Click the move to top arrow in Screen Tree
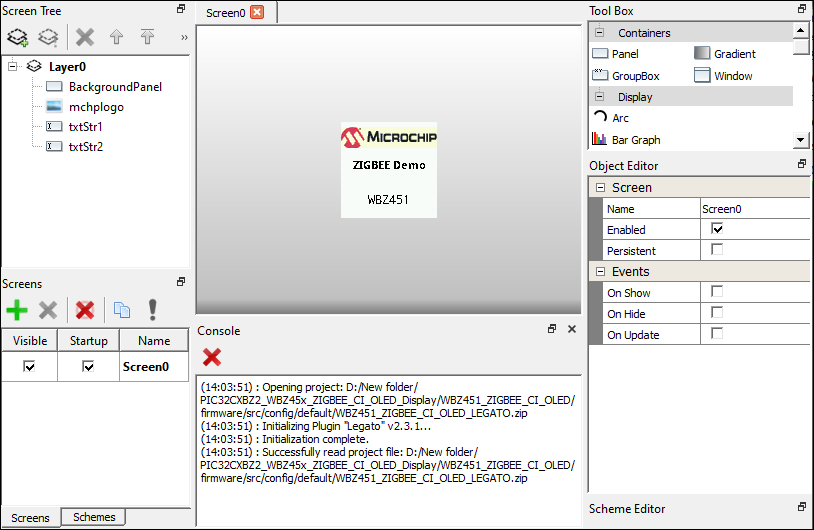This screenshot has width=814, height=530. pyautogui.click(x=147, y=36)
